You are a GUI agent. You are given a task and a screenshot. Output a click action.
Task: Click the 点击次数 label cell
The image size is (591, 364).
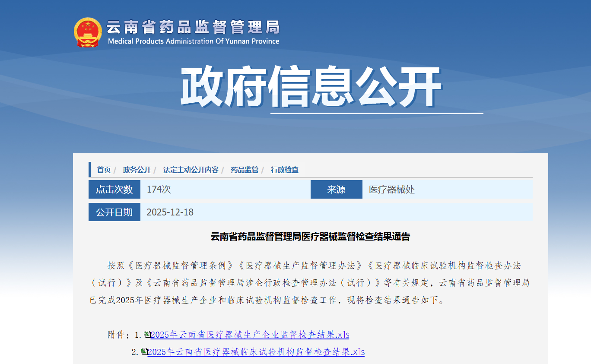[x=114, y=190]
